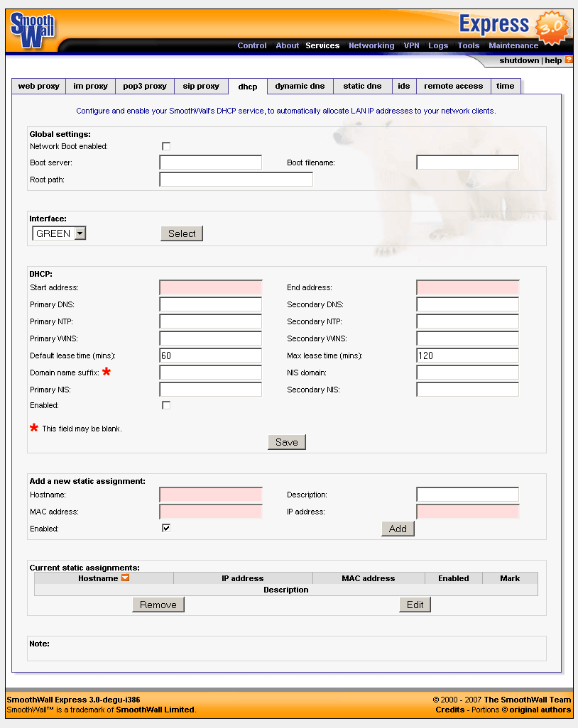Open the VPN menu
Screen dimensions: 578x728
tap(411, 45)
